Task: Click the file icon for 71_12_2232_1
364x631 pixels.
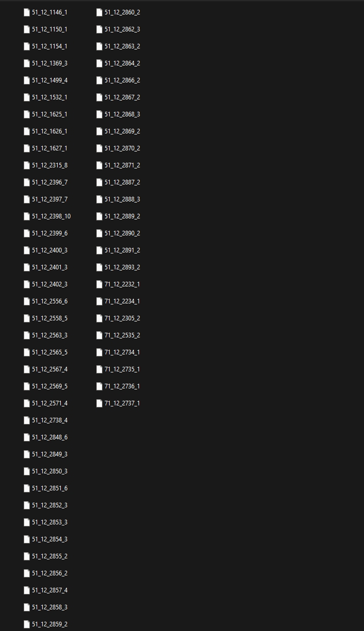Action: pos(99,284)
